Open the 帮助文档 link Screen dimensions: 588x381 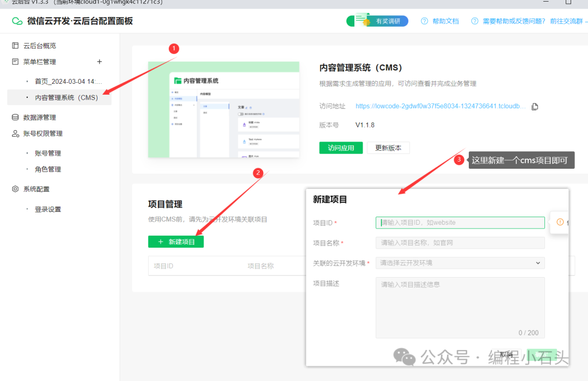[445, 21]
